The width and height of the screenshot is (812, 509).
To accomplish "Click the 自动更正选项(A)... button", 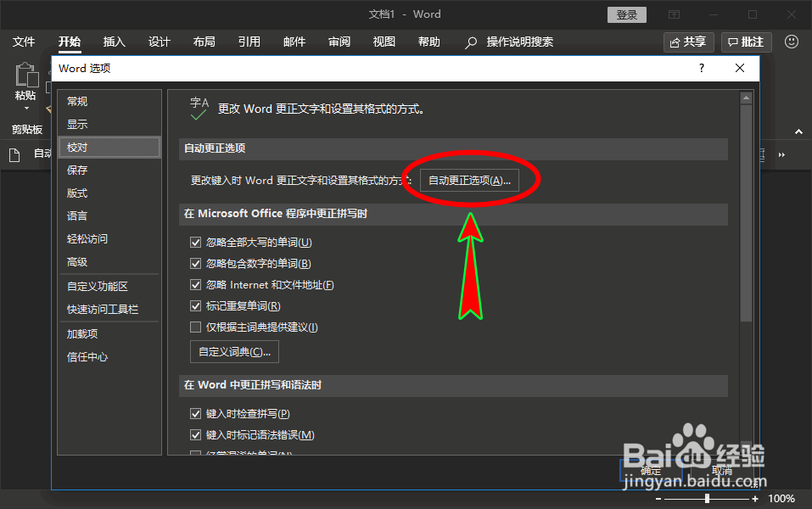I will pos(469,180).
